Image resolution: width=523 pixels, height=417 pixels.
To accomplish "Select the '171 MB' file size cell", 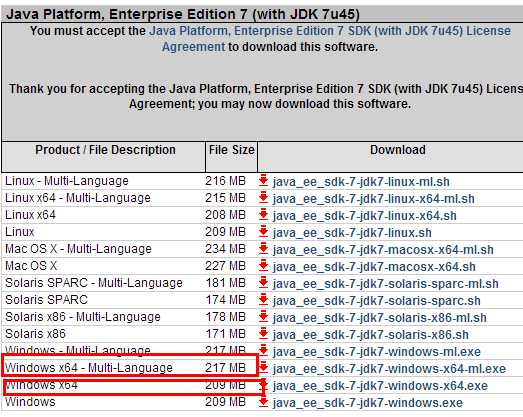I will tap(225, 334).
